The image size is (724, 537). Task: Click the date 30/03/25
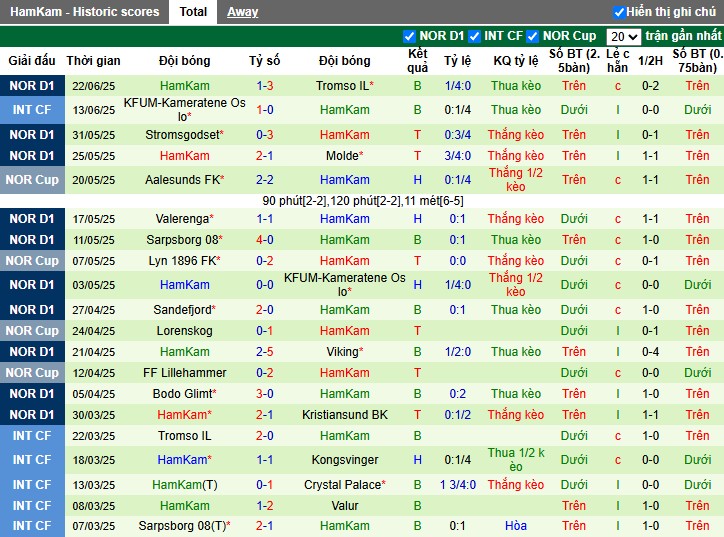point(94,415)
